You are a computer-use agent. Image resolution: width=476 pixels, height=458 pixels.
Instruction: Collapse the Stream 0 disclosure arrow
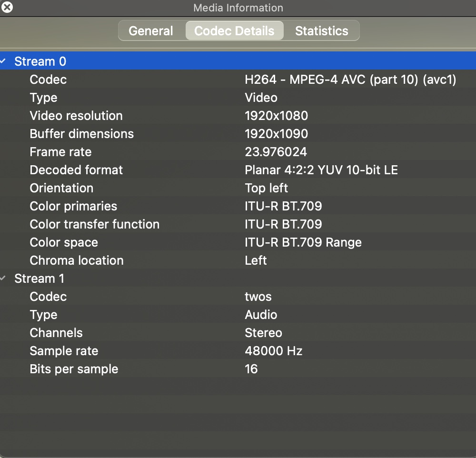click(4, 61)
